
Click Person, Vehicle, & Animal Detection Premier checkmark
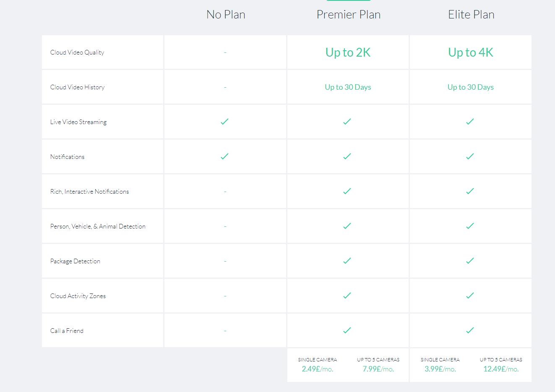[347, 226]
